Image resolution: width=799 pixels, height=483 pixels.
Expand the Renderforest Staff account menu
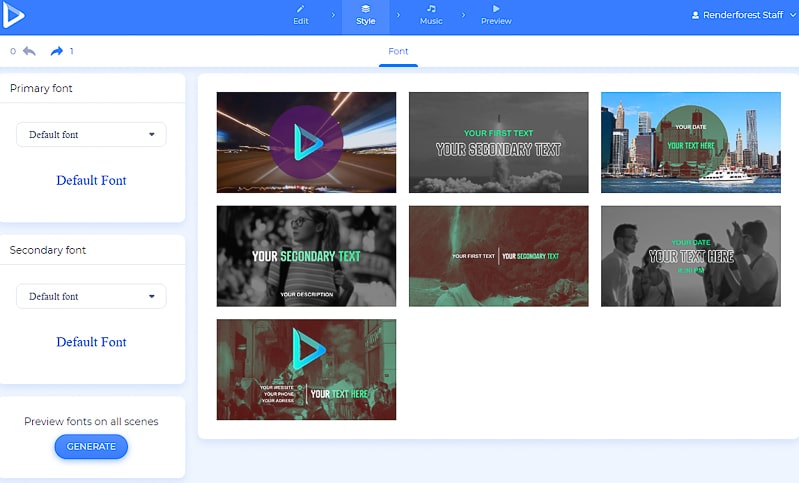point(792,15)
